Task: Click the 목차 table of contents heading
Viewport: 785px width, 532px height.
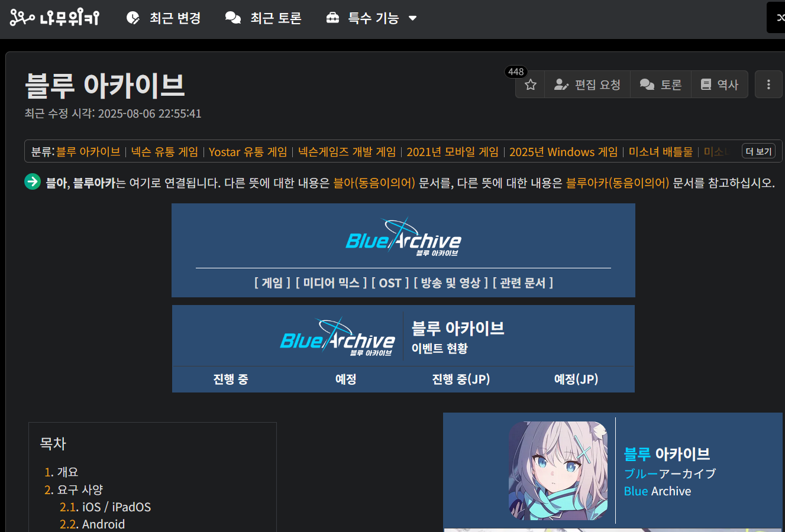Action: pos(53,444)
